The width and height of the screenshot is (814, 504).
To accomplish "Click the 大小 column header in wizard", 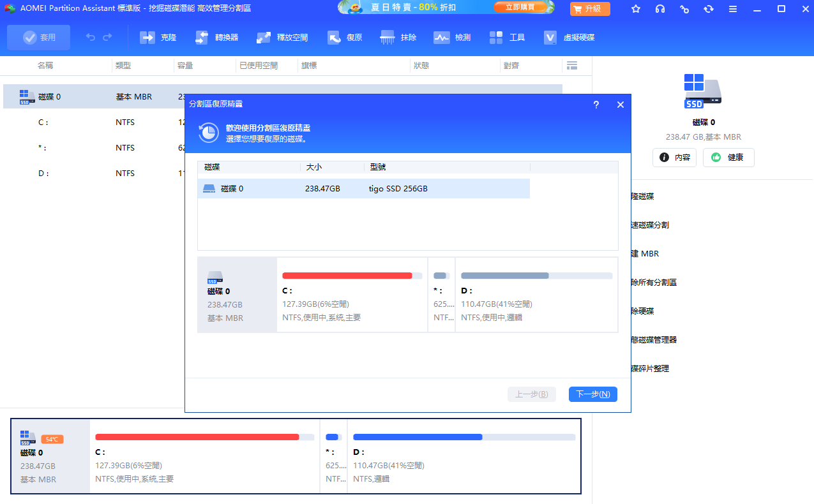I will tap(314, 167).
